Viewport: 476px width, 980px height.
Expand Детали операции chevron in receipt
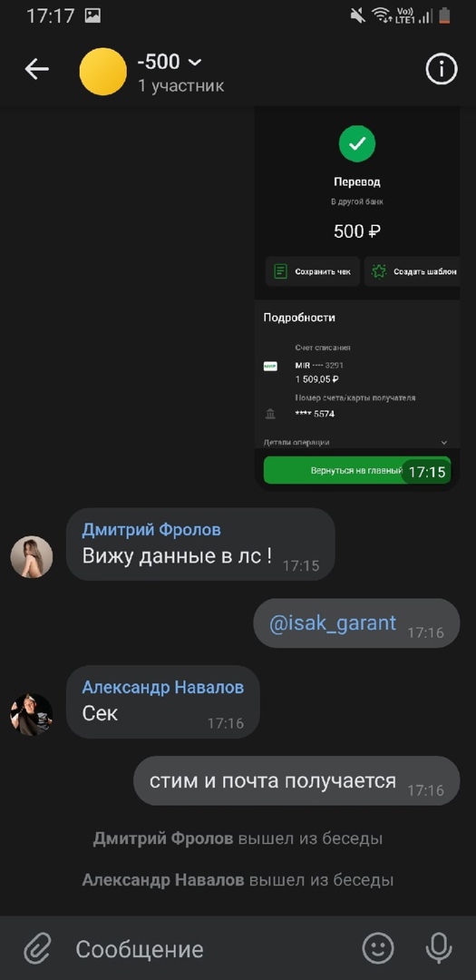(444, 443)
